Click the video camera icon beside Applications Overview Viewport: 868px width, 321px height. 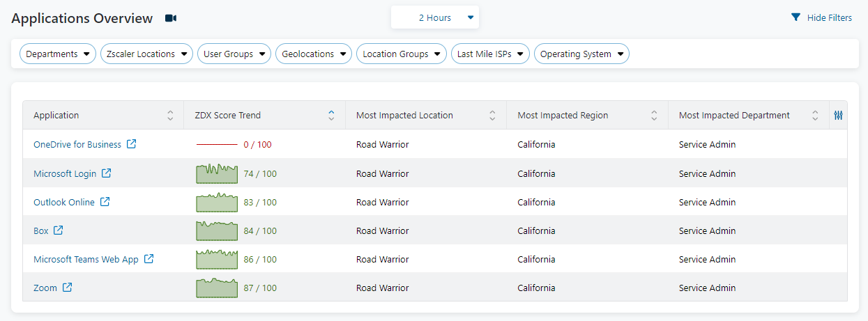[x=171, y=18]
